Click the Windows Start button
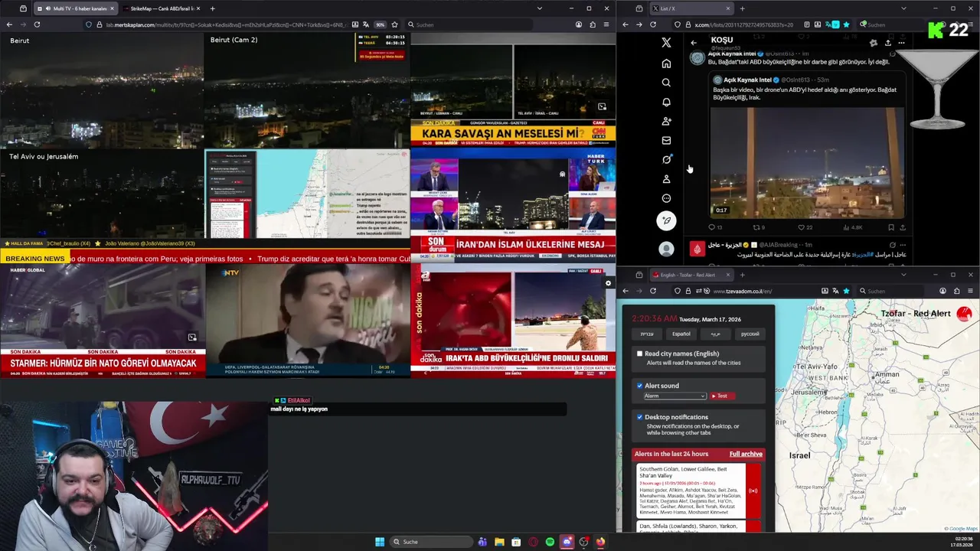 [380, 542]
